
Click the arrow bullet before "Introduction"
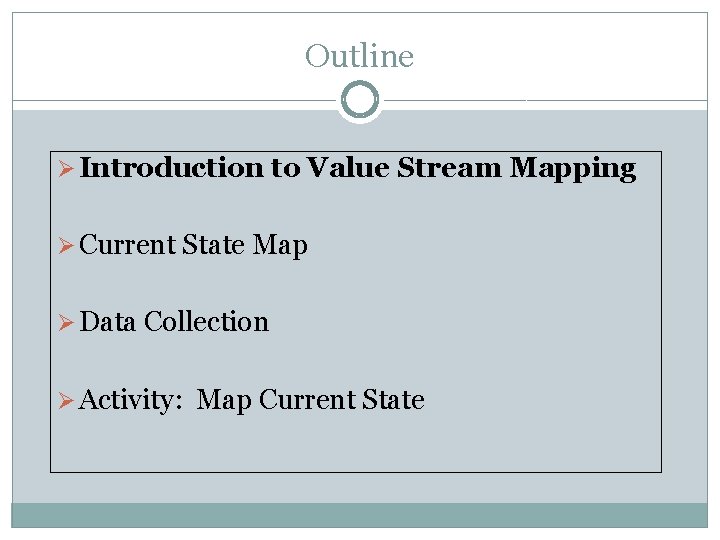pos(66,169)
